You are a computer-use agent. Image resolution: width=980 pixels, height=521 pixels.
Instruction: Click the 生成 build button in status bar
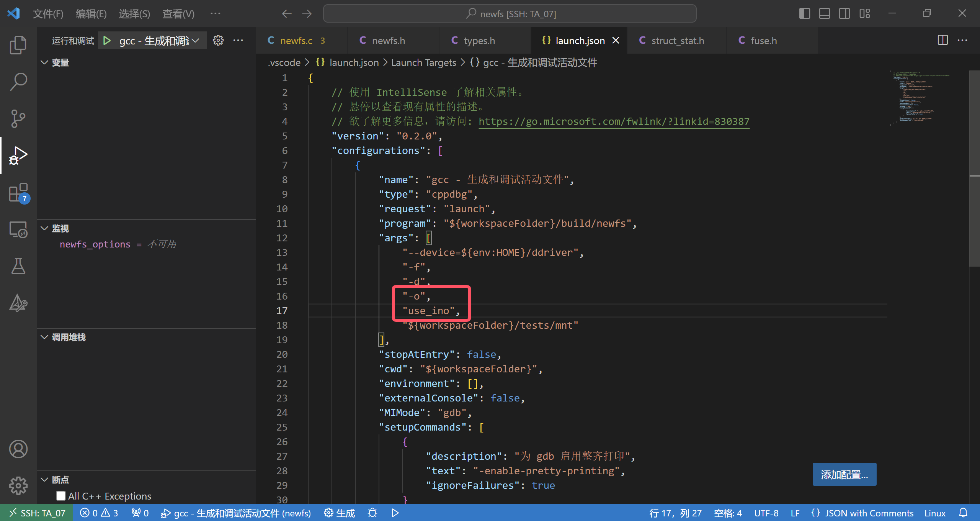pos(339,513)
